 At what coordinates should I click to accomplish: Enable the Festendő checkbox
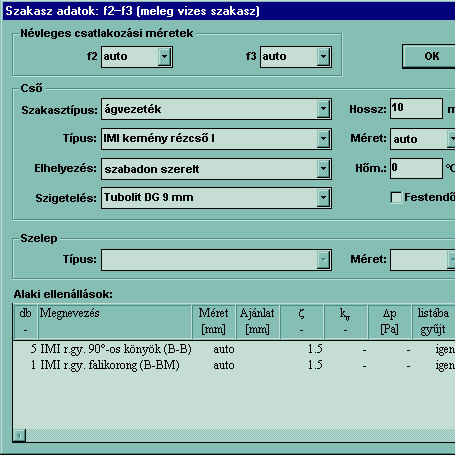pos(396,197)
